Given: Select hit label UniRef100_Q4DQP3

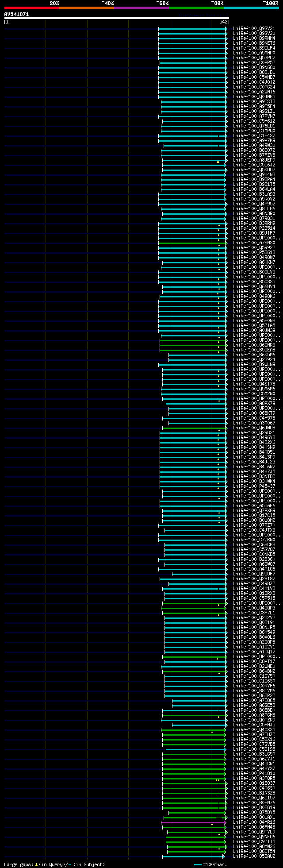Looking at the screenshot, I should coord(254,608).
